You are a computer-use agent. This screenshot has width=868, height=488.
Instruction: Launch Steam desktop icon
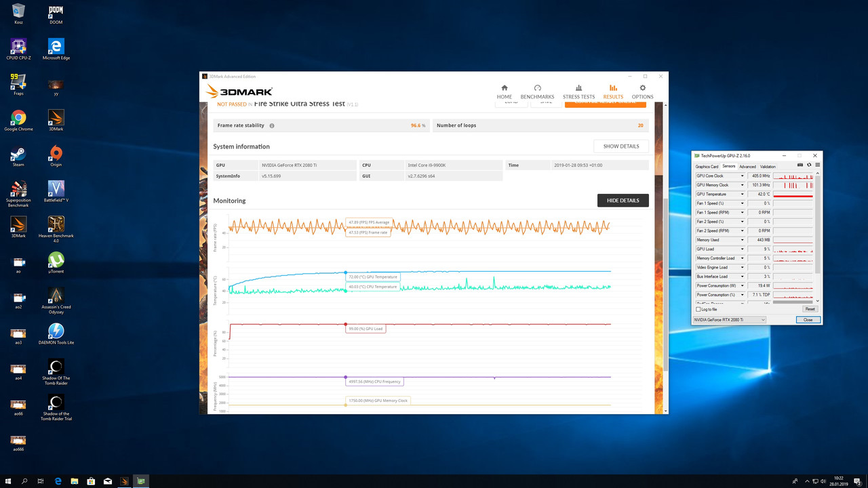(18, 157)
